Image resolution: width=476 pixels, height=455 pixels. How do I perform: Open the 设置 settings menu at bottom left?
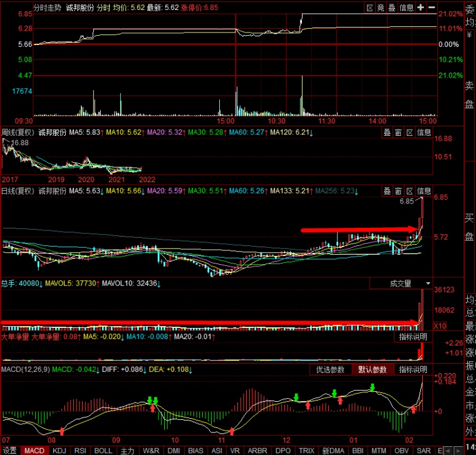pyautogui.click(x=9, y=450)
